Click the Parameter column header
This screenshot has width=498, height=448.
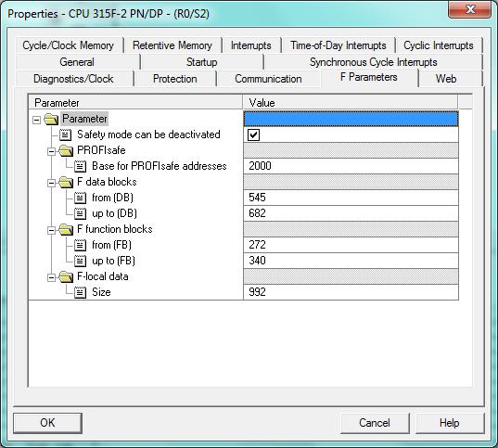click(x=135, y=103)
